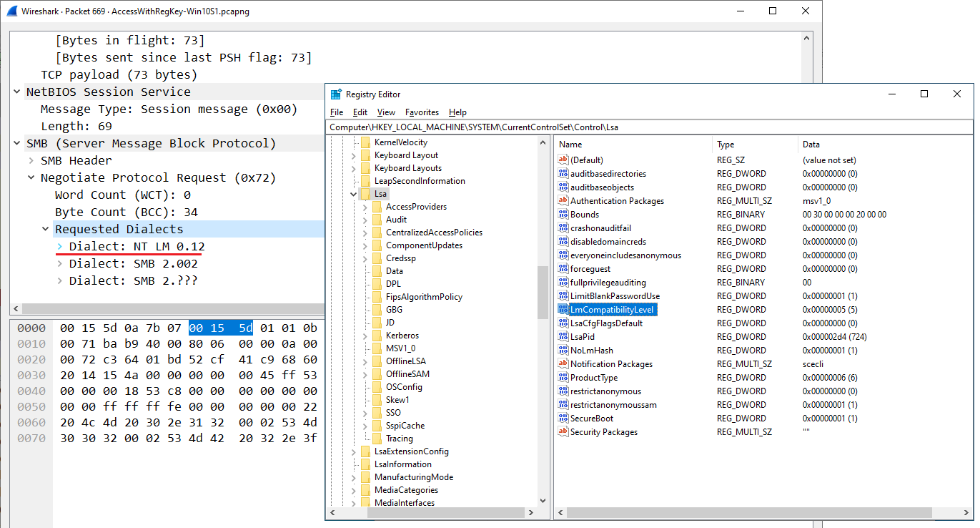The width and height of the screenshot is (980, 528).
Task: Click registry tree scroll down arrow
Action: point(543,501)
